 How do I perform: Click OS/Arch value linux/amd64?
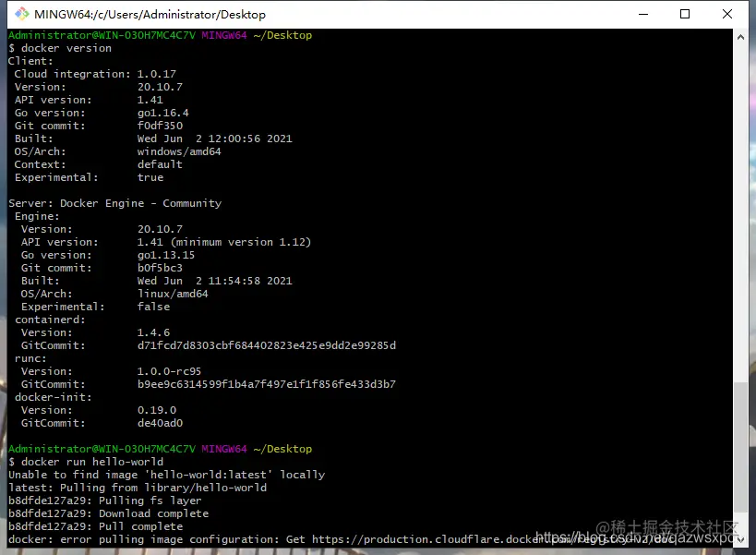pyautogui.click(x=173, y=294)
